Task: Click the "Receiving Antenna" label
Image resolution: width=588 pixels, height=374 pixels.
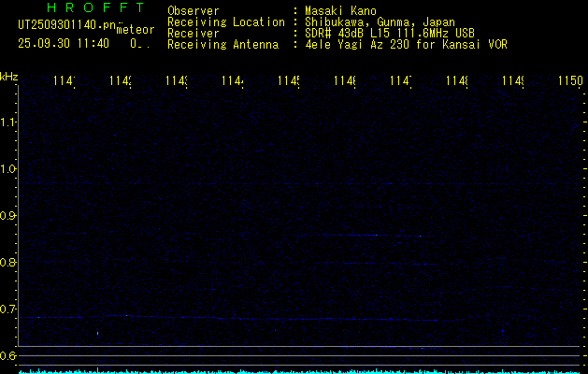Action: click(222, 45)
